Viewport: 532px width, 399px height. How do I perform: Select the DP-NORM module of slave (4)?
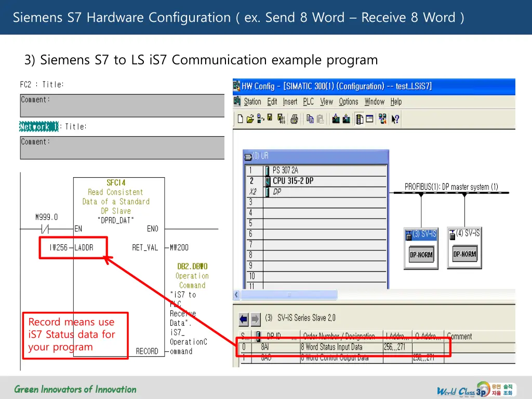(x=464, y=254)
